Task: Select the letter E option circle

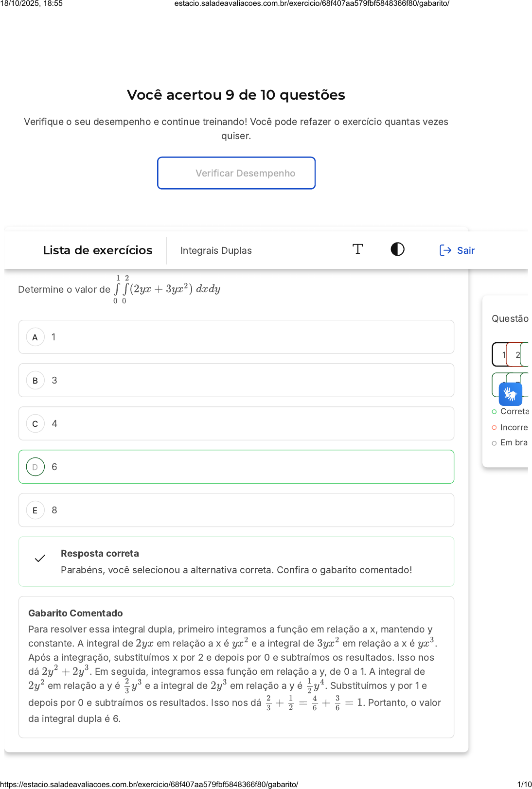Action: [x=35, y=510]
